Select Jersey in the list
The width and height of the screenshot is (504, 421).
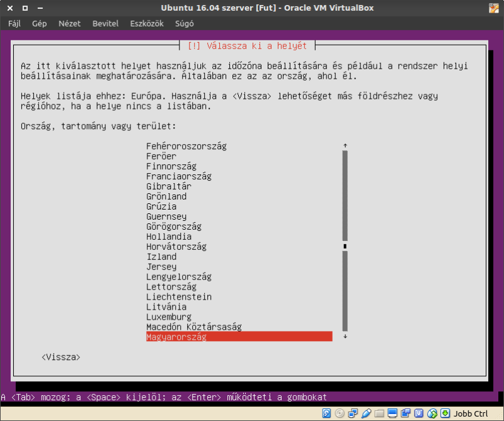tap(161, 267)
